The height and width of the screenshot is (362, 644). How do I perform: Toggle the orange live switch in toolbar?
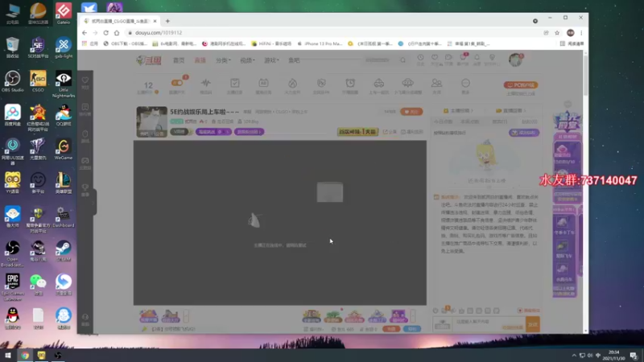pyautogui.click(x=177, y=83)
